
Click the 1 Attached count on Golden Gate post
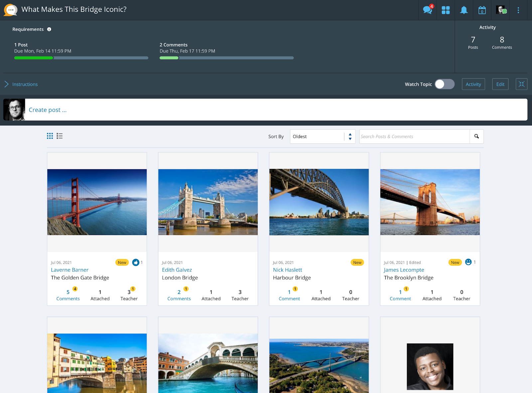[x=100, y=295]
